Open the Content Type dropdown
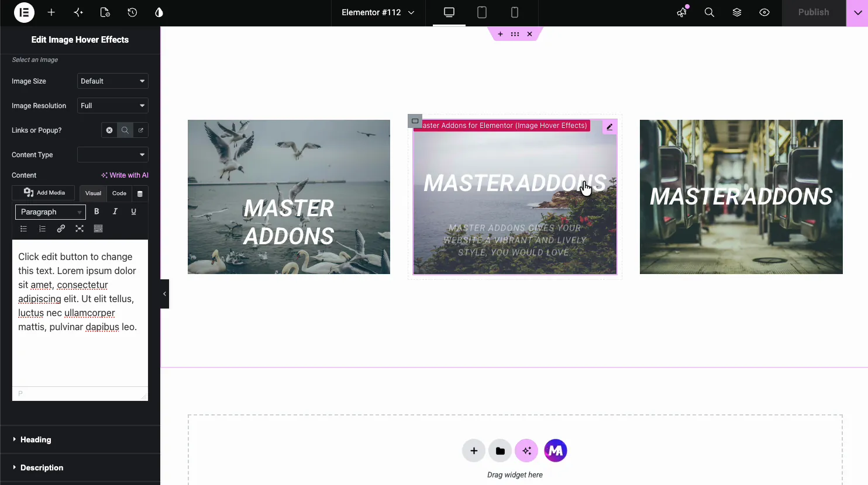Image resolution: width=868 pixels, height=485 pixels. tap(113, 155)
